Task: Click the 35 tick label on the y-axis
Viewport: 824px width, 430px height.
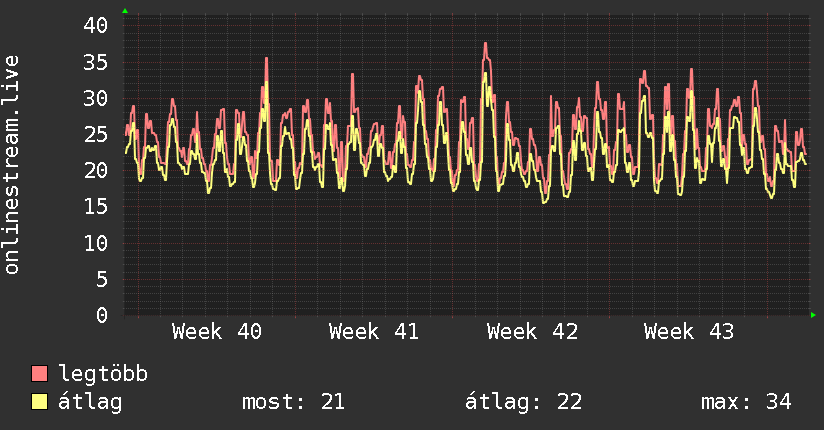Action: point(95,62)
